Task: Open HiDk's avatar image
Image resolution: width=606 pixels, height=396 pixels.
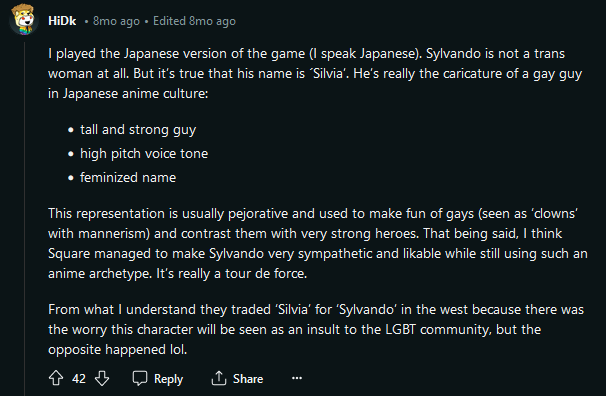Action: click(24, 19)
